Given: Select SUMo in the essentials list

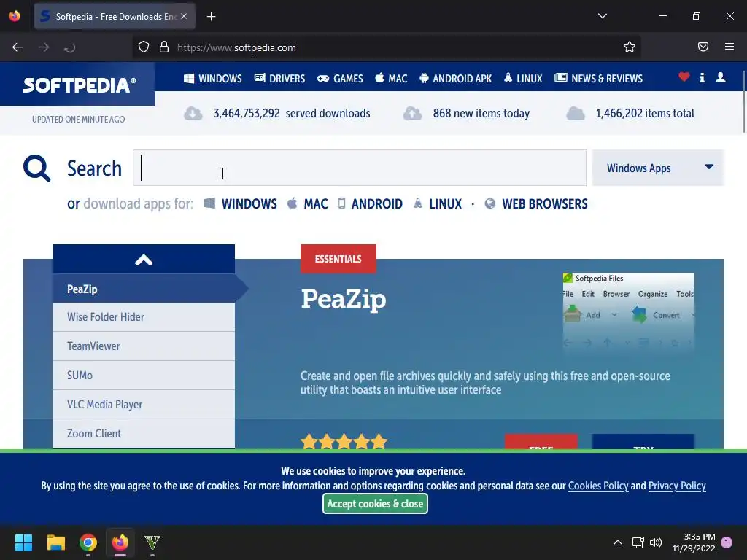Looking at the screenshot, I should point(144,376).
